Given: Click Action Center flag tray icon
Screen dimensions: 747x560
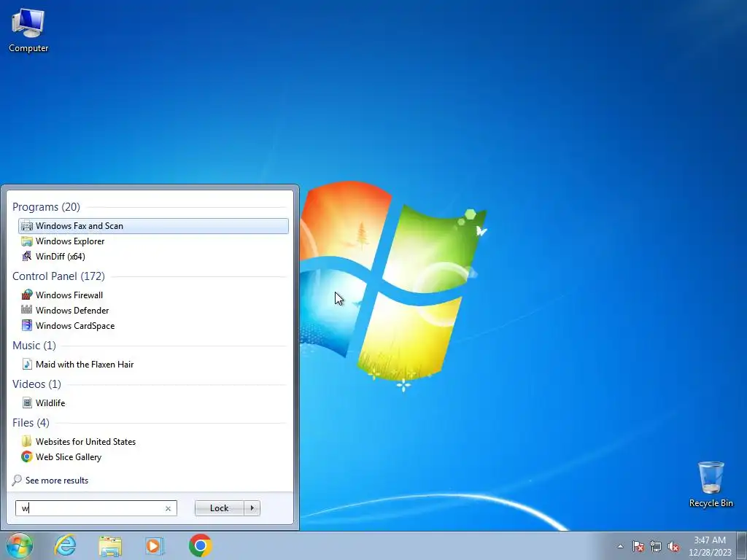Looking at the screenshot, I should click(x=638, y=546).
